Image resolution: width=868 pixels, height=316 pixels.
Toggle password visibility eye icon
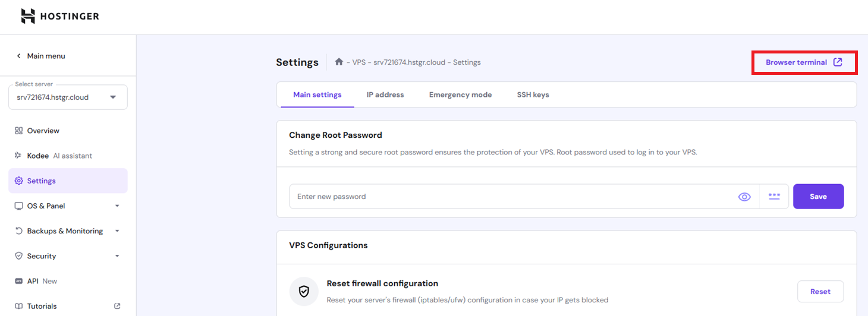pos(744,197)
